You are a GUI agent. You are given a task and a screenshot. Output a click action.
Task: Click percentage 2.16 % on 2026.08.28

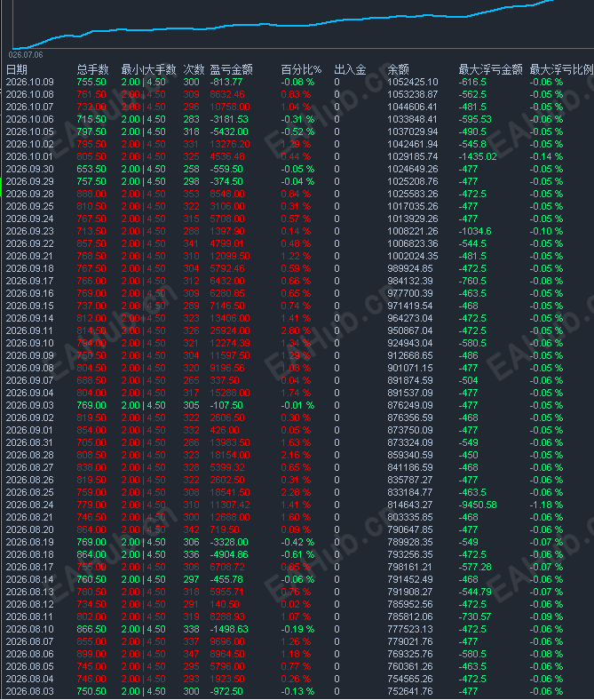tap(296, 456)
